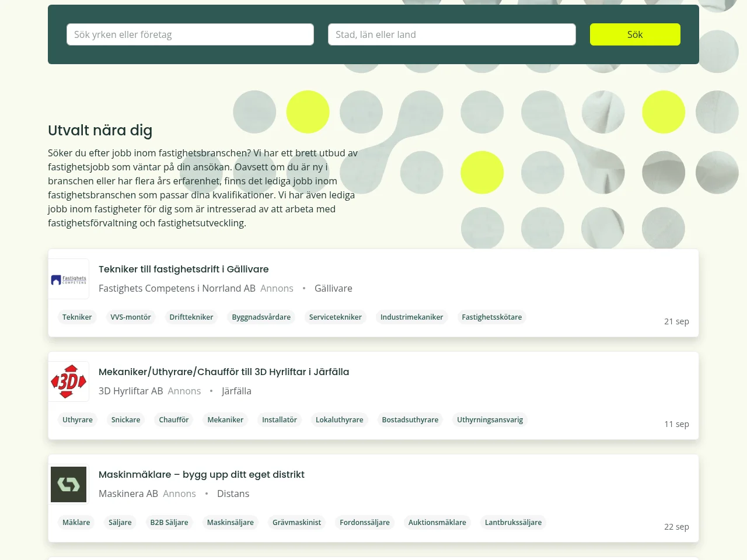747x560 pixels.
Task: Select the 'Servicetekniker' tag
Action: [336, 317]
